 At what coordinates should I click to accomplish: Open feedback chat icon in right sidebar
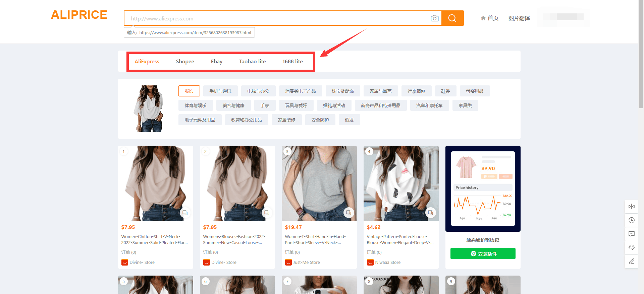click(x=632, y=234)
